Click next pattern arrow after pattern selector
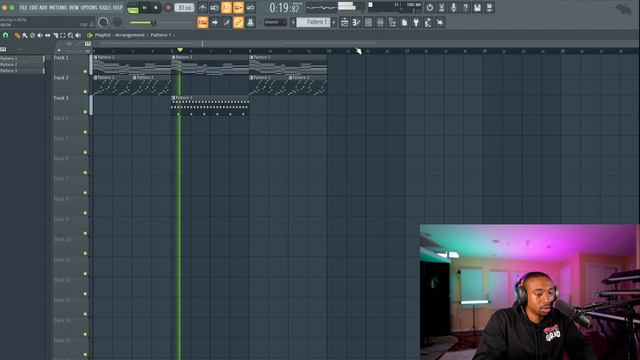This screenshot has width=640, height=360. coord(334,22)
